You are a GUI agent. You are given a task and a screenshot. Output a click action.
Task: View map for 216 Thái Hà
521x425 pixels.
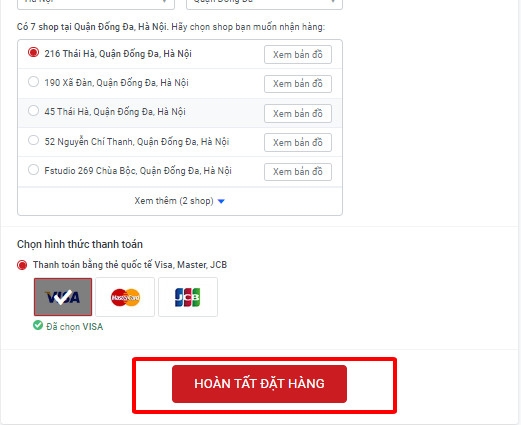pyautogui.click(x=298, y=54)
